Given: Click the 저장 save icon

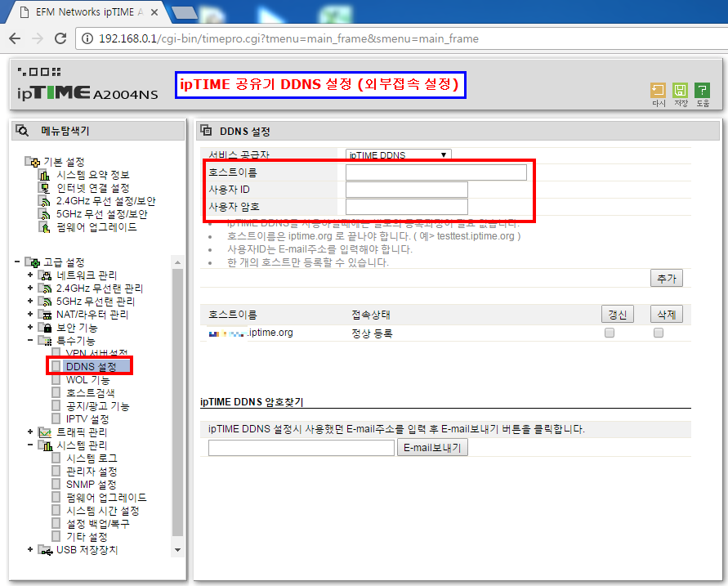Looking at the screenshot, I should [680, 92].
